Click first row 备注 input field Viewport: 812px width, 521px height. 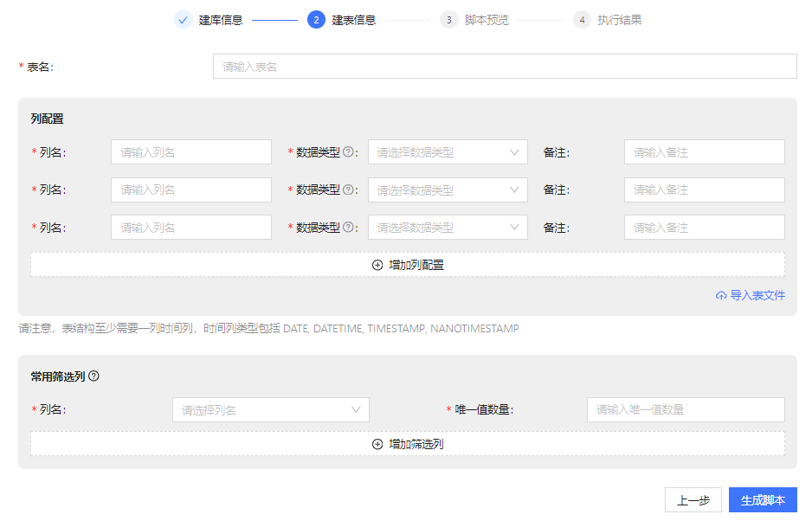pos(704,152)
